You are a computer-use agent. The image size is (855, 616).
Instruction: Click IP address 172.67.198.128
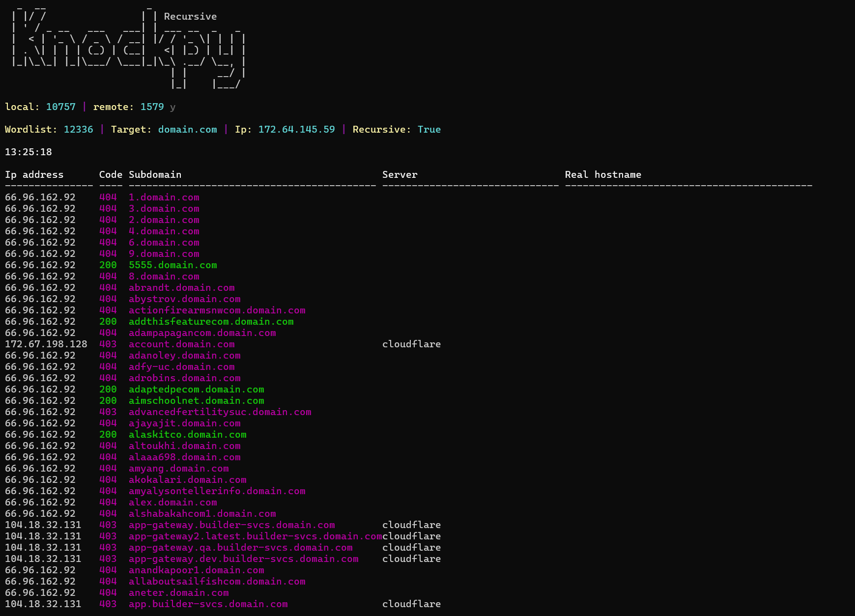46,344
